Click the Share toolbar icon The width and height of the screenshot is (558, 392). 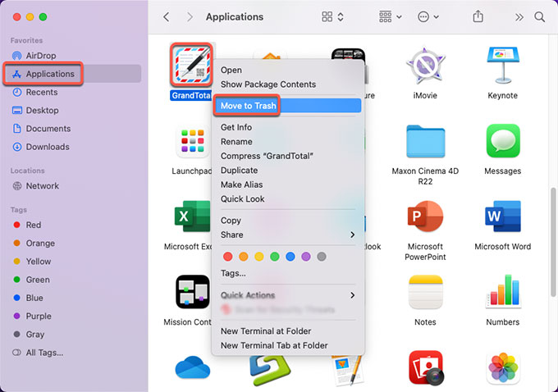478,16
